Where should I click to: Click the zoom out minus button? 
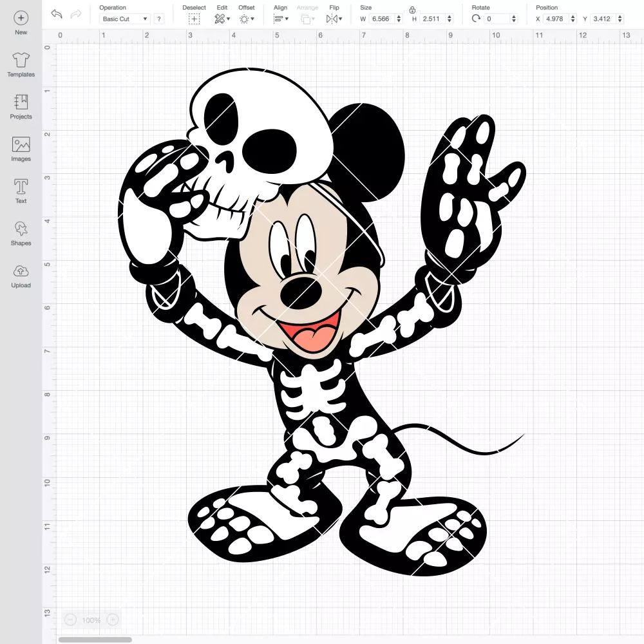pyautogui.click(x=71, y=620)
